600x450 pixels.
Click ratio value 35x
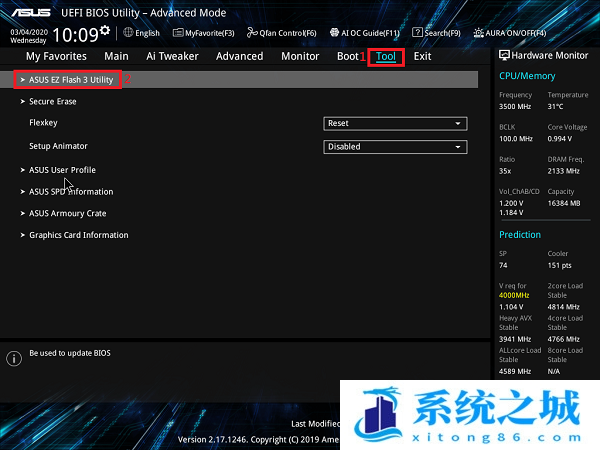point(505,171)
